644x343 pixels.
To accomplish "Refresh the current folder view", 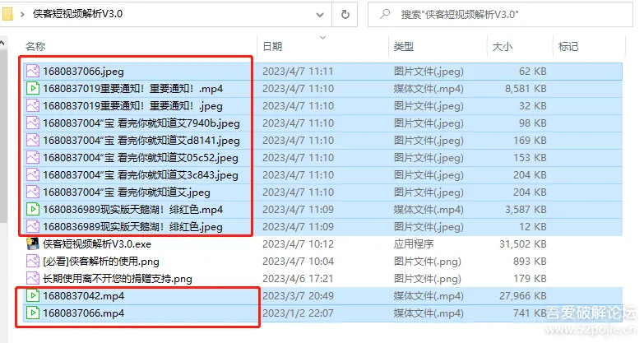I will tap(345, 14).
